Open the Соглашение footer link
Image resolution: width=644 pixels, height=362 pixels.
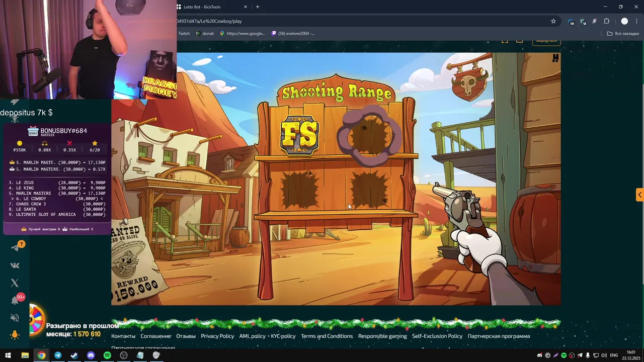click(155, 336)
